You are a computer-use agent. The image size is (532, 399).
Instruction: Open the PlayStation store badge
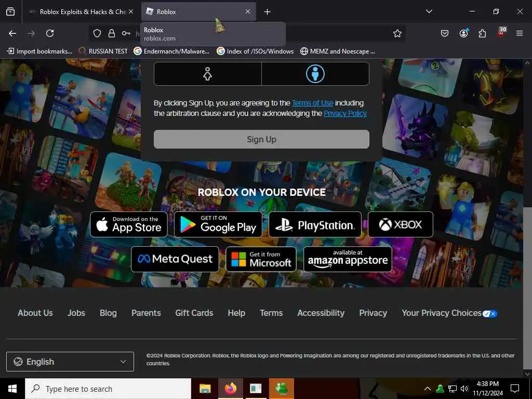pos(315,224)
